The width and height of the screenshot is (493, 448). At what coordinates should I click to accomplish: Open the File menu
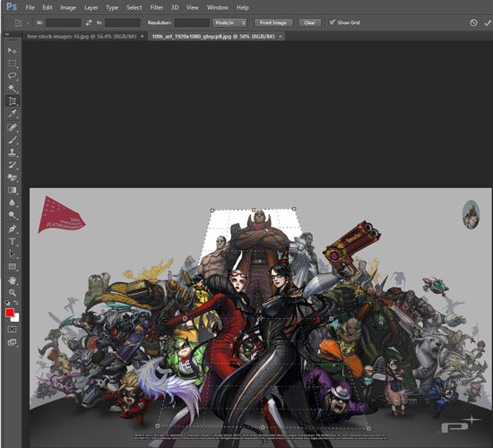[30, 7]
